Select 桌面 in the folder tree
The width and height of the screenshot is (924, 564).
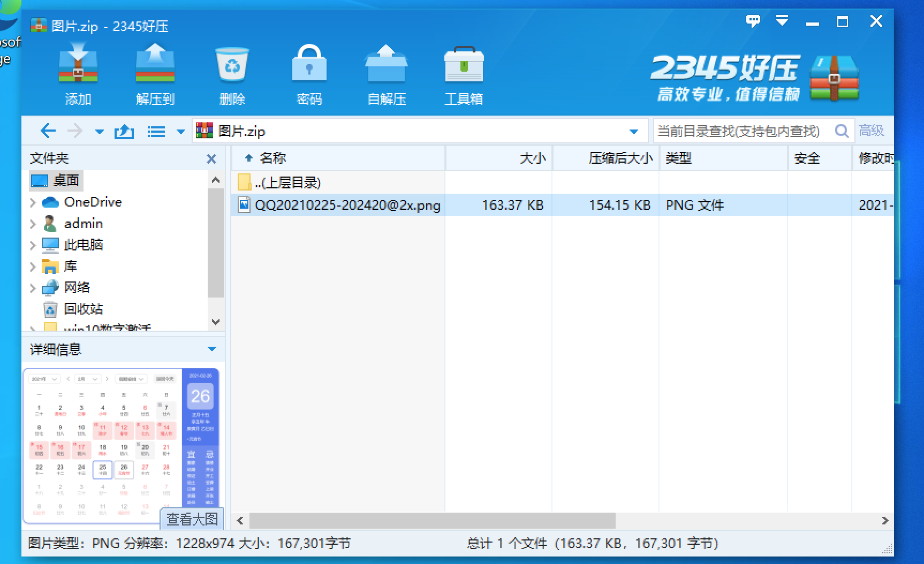coord(56,180)
